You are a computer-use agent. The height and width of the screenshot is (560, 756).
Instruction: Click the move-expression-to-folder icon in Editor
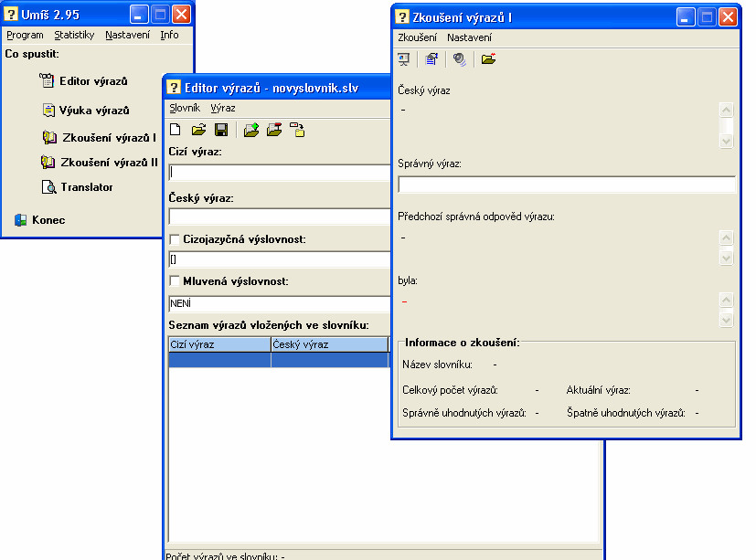point(297,130)
